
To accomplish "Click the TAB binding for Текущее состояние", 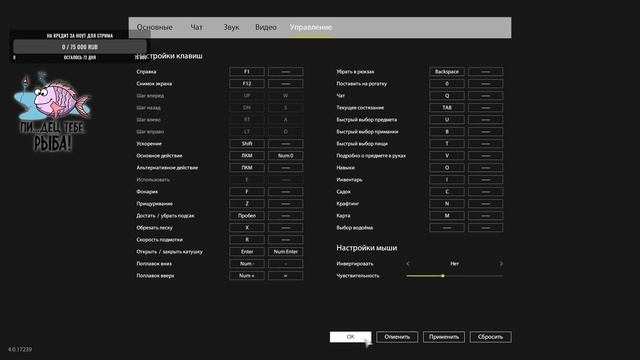I will point(447,108).
